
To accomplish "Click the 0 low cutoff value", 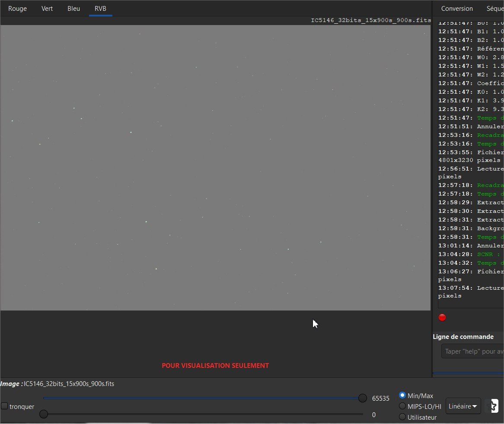I will point(373,415).
